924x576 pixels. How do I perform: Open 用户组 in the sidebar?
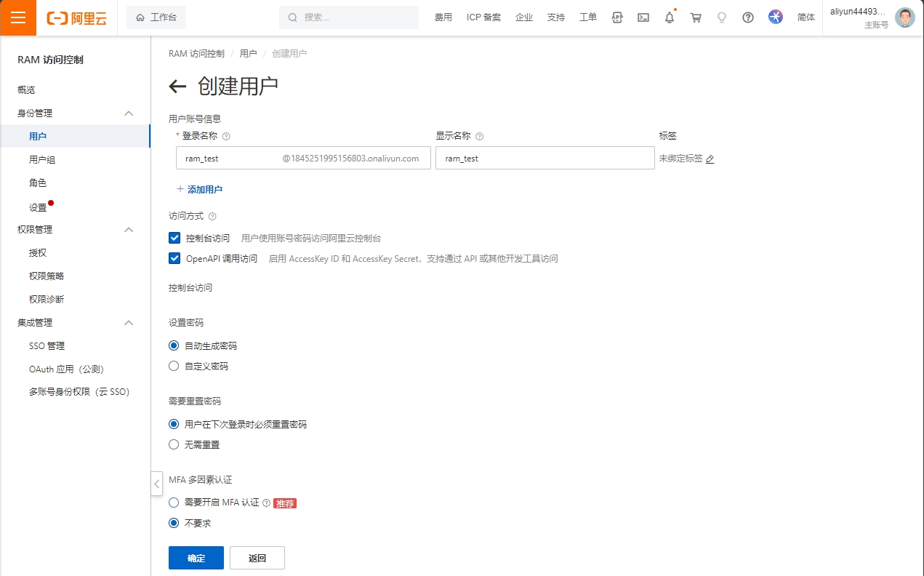(x=42, y=160)
